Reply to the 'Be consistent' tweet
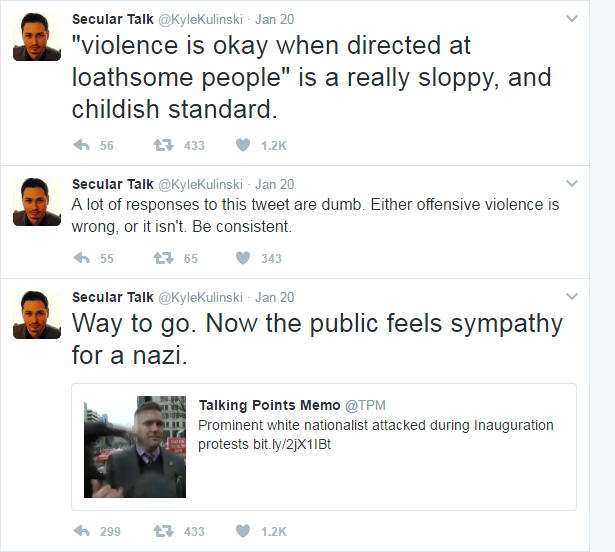Image resolution: width=615 pixels, height=552 pixels. [82, 258]
